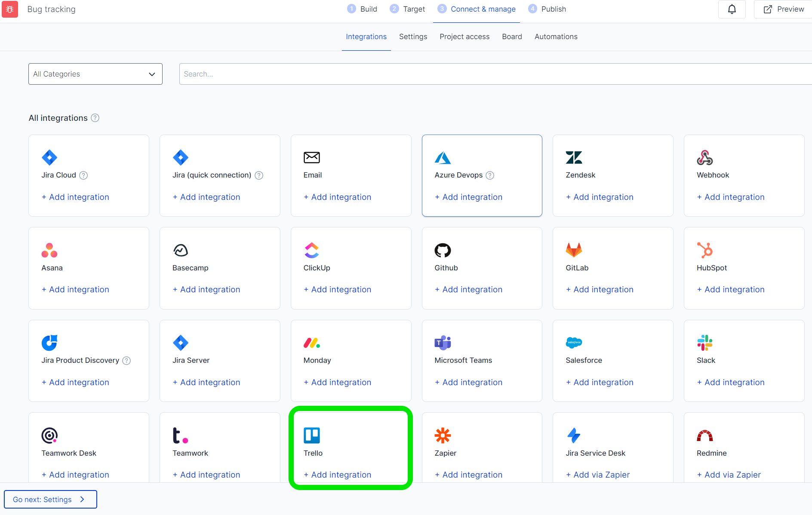Screen dimensions: 812x515
Task: Click the Trello board icon
Action: (x=312, y=435)
